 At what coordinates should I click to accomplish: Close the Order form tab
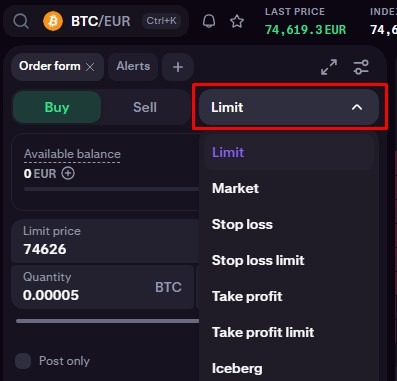coord(90,67)
